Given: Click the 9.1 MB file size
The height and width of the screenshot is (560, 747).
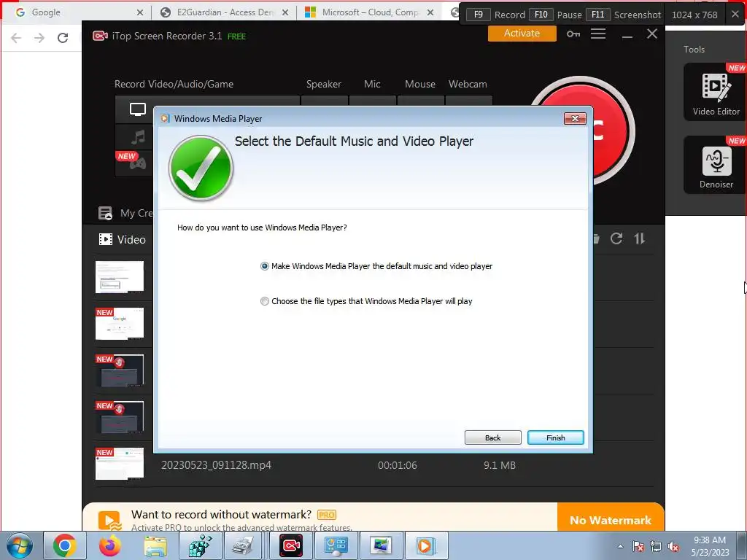Looking at the screenshot, I should tap(500, 465).
